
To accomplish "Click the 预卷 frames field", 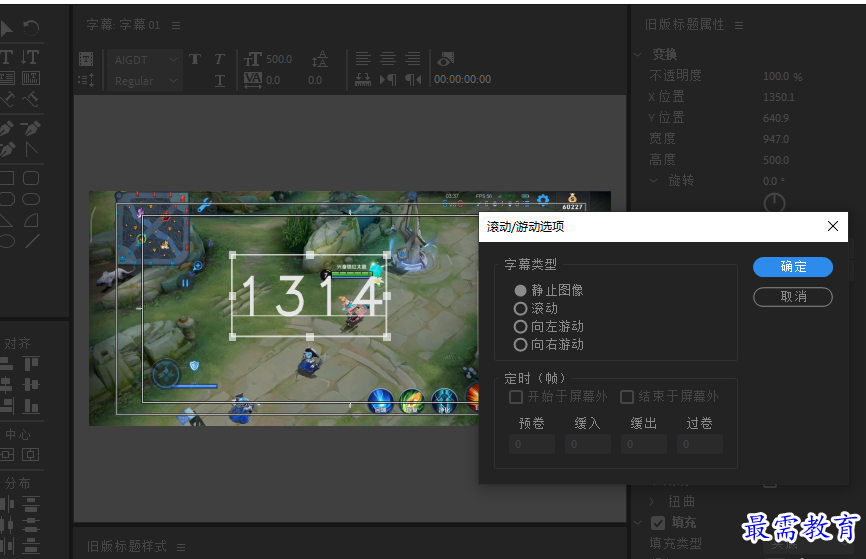I will point(532,444).
